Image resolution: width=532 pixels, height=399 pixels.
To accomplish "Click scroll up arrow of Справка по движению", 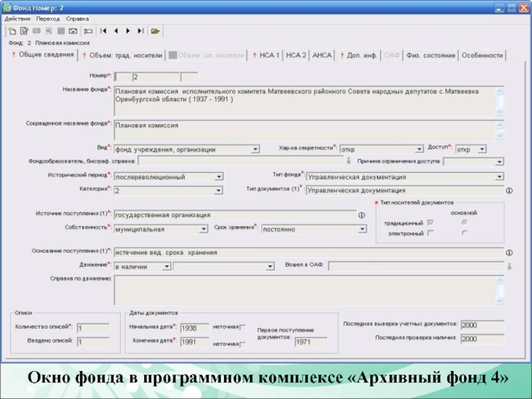I will click(x=500, y=280).
